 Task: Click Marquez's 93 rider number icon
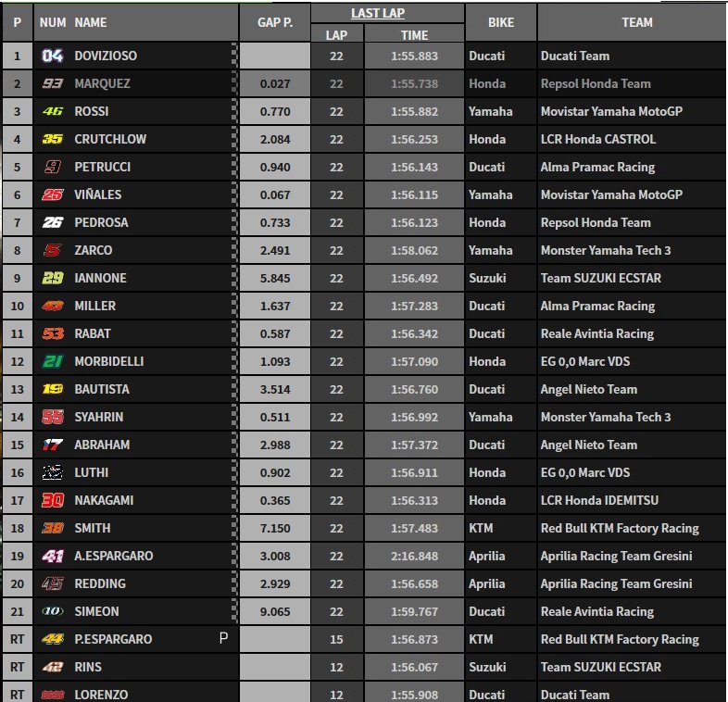52,83
